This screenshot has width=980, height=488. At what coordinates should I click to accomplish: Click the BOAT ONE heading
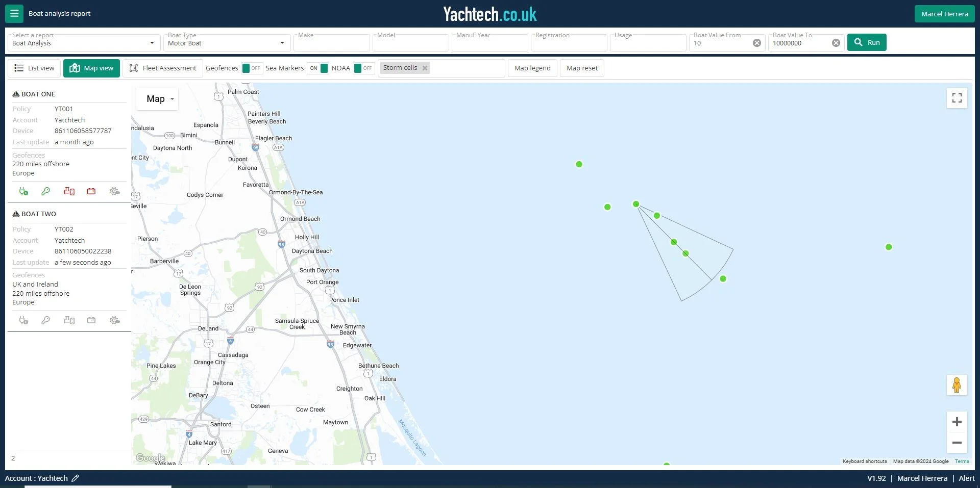tap(38, 94)
